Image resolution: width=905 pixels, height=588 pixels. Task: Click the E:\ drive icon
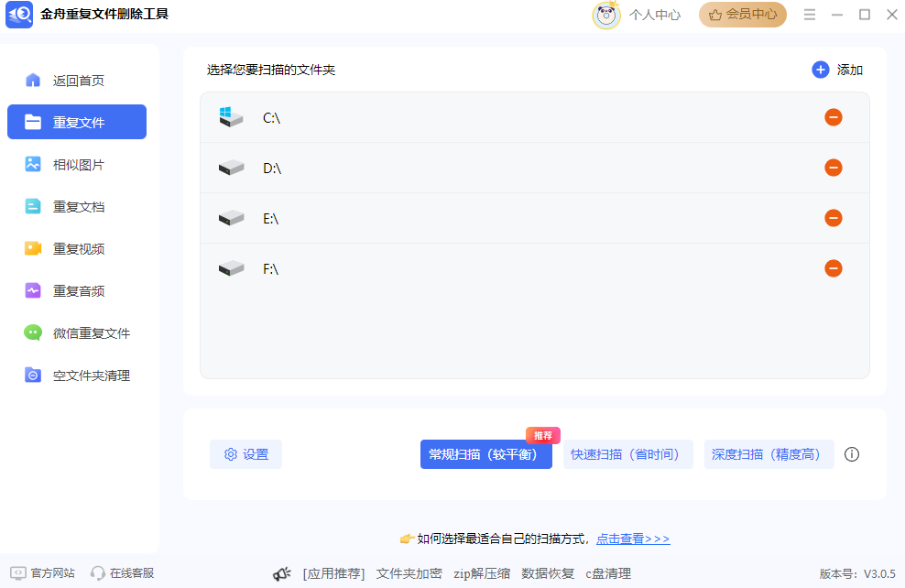(x=232, y=218)
